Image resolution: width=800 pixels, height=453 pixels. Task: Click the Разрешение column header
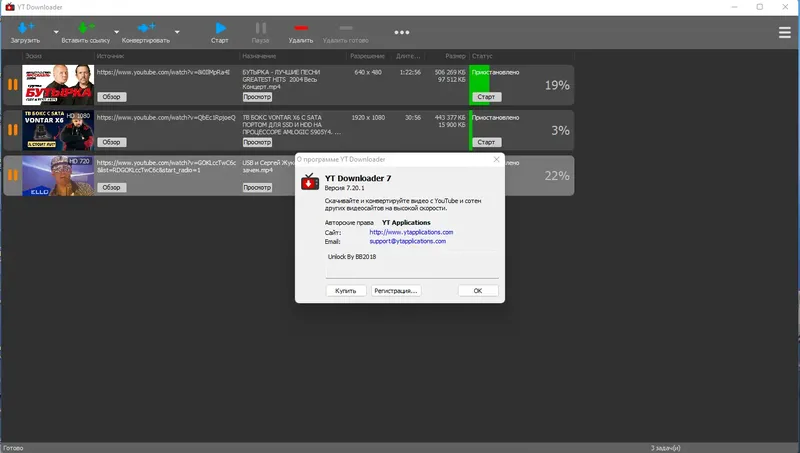[367, 56]
